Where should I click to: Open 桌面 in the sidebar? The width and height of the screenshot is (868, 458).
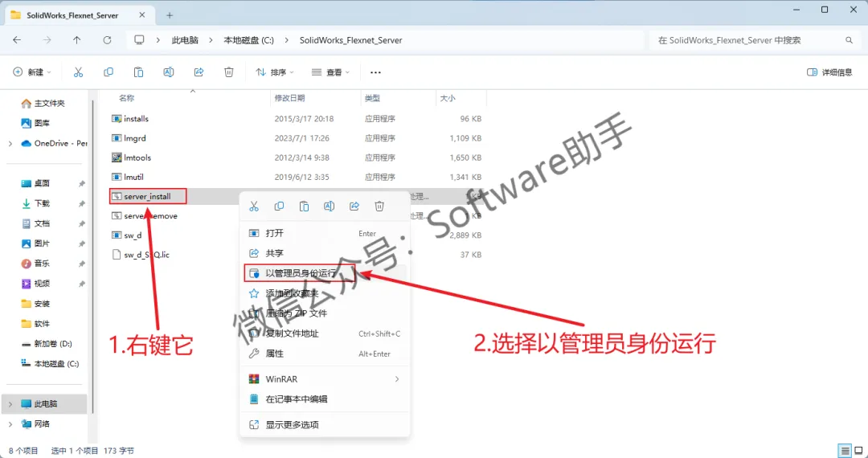36,184
